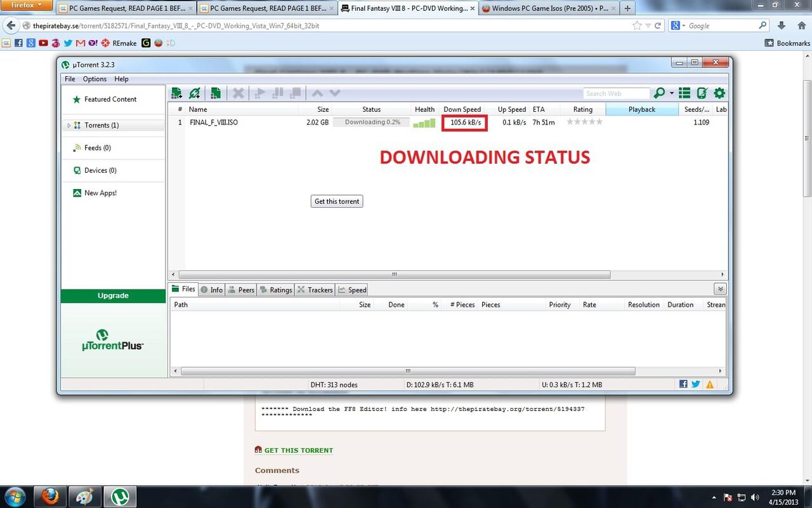Select the FINAL_F_VIII.ISO torrent row
This screenshot has width=812, height=508.
click(447, 122)
